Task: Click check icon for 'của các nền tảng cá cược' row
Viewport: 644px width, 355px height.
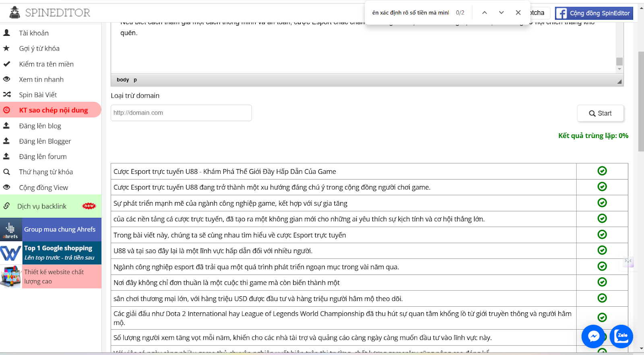Action: pos(602,219)
